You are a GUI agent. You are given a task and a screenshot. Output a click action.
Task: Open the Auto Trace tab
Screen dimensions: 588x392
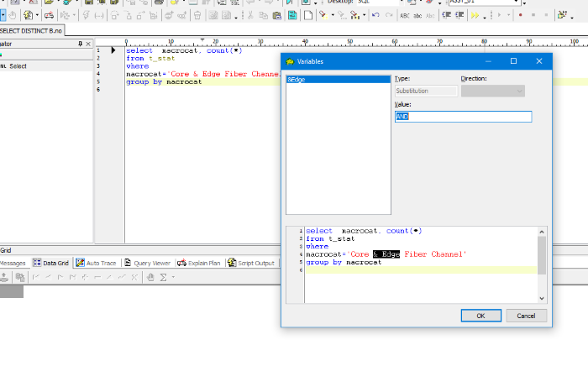coord(97,263)
